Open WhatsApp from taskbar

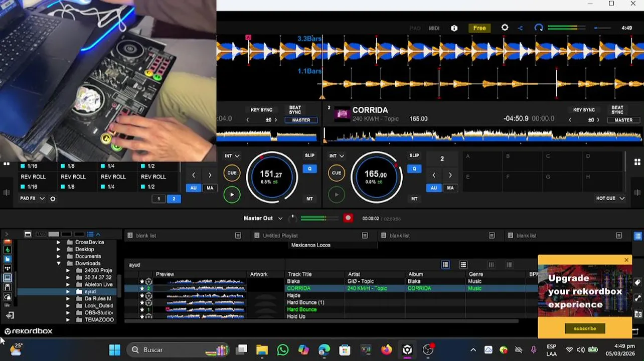283,350
